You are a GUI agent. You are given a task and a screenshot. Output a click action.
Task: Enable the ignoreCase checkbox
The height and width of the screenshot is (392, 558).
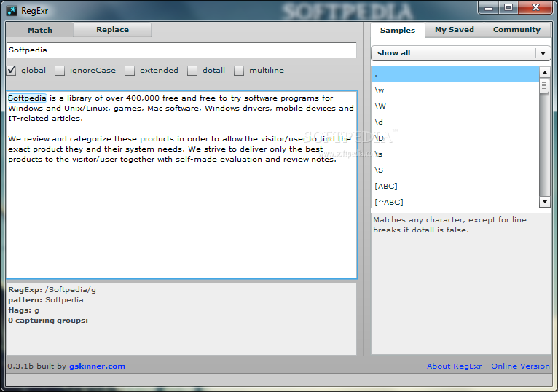(x=60, y=71)
